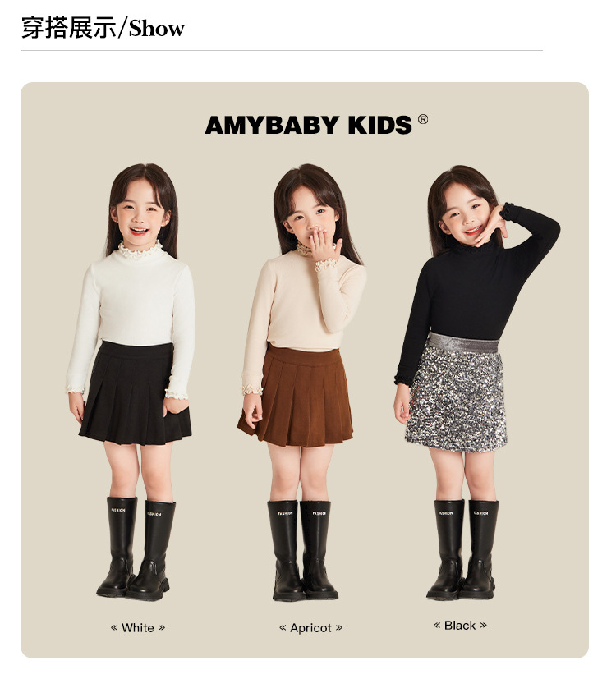The image size is (616, 679).
Task: Click the black boots under the White outfit
Action: click(x=136, y=548)
